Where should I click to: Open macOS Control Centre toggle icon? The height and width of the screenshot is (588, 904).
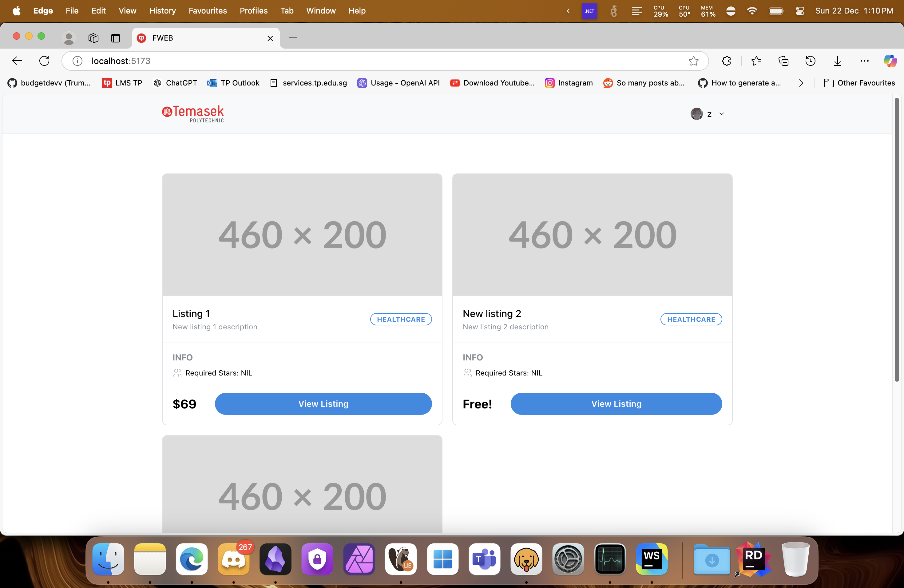tap(800, 11)
